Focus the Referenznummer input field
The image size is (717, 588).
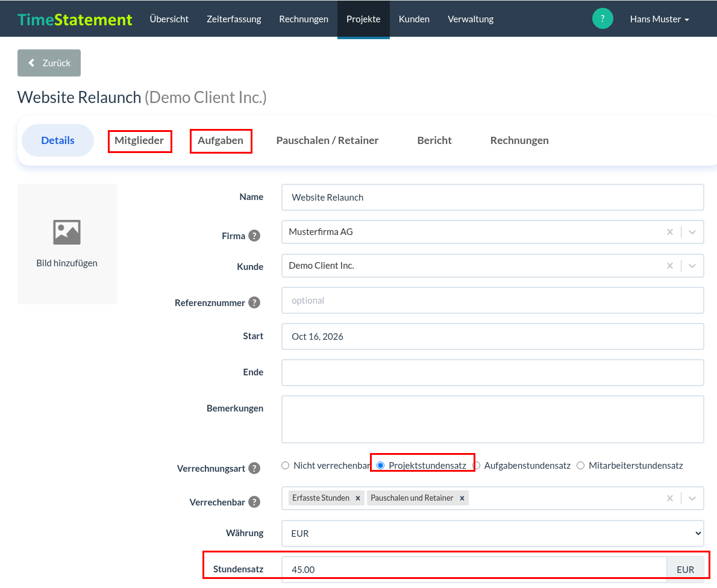point(492,301)
